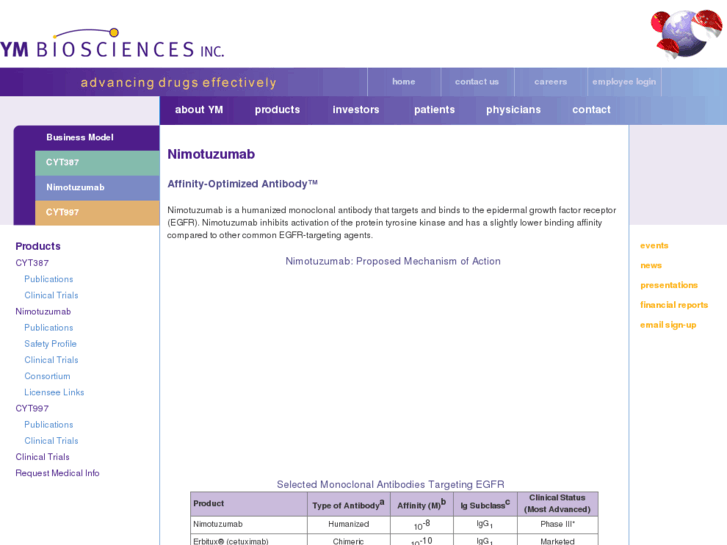Viewport: 727px width, 545px height.
Task: Click the YM Biosciences Inc. logo
Action: coord(112,43)
